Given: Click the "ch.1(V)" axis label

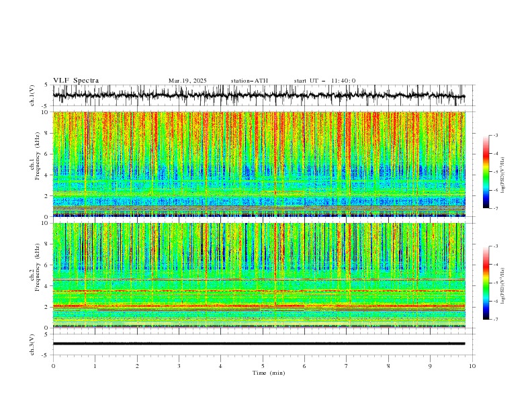Looking at the screenshot, I should tap(32, 95).
